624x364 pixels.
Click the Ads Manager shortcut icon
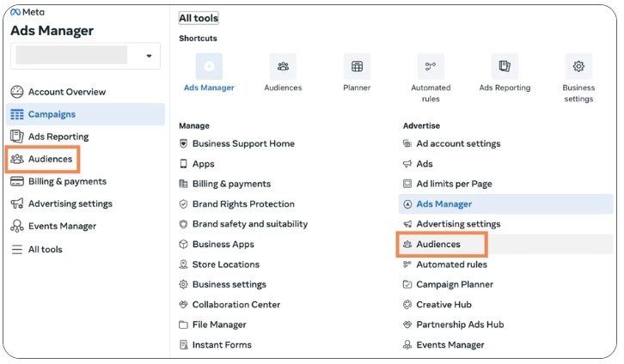tap(209, 66)
